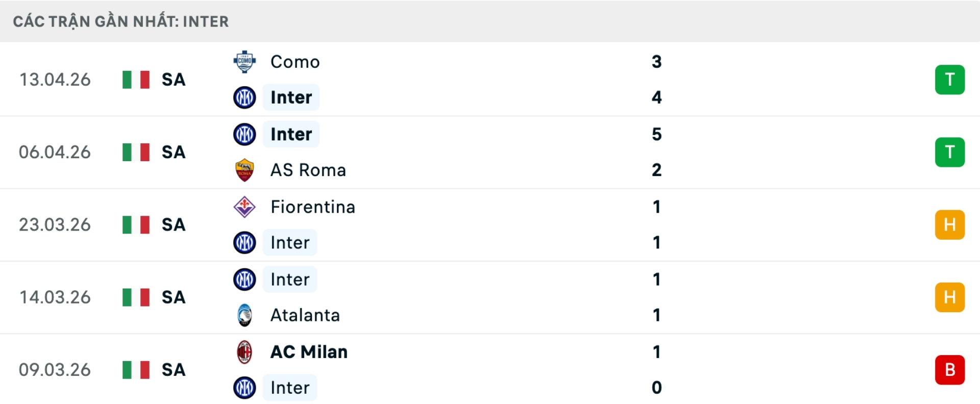Click the 23.03.26 match date
This screenshot has width=980, height=404.
coord(55,224)
